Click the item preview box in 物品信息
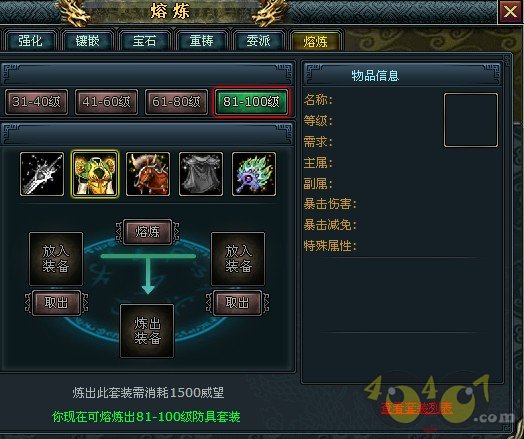 coord(471,120)
